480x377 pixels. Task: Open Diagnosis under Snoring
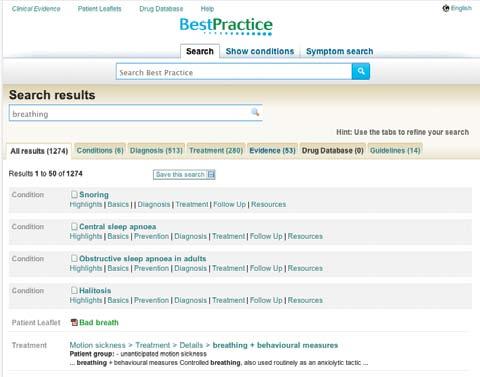pos(154,204)
